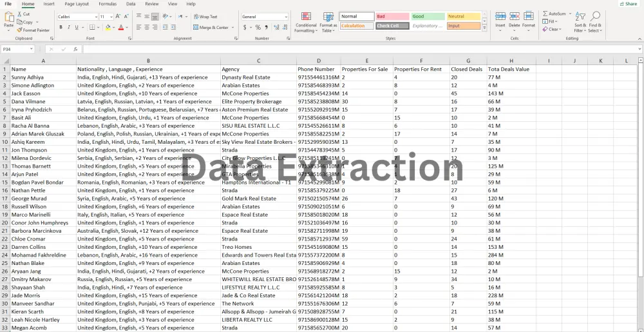
Task: Align text left
Action: coord(139,27)
